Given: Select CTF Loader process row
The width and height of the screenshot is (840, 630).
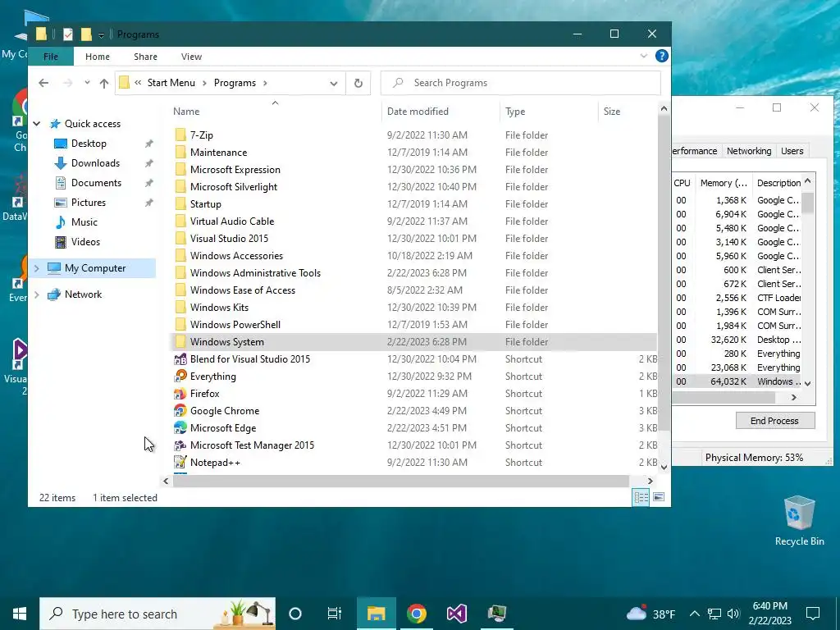Looking at the screenshot, I should coord(737,298).
